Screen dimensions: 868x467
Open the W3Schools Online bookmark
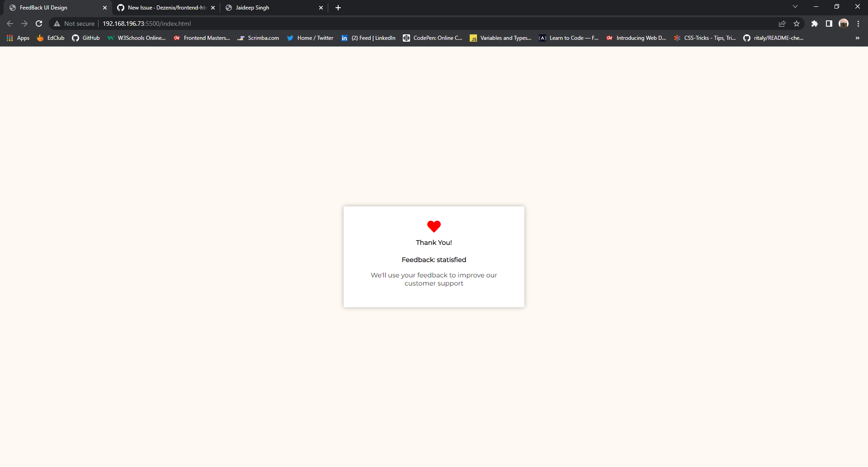click(x=136, y=38)
